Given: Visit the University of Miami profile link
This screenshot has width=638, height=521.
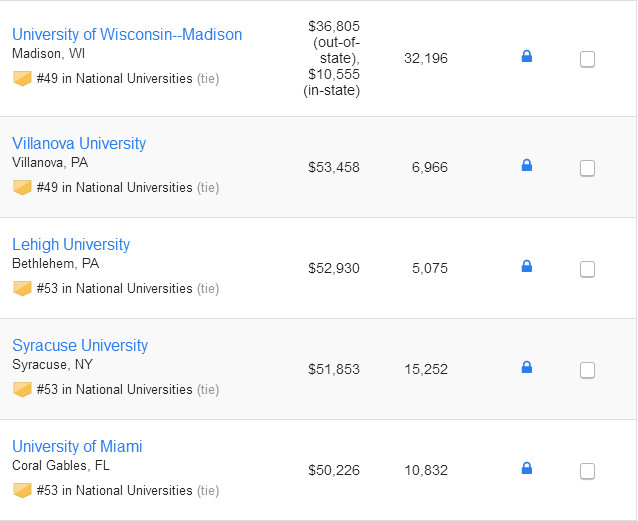Looking at the screenshot, I should pyautogui.click(x=77, y=447).
